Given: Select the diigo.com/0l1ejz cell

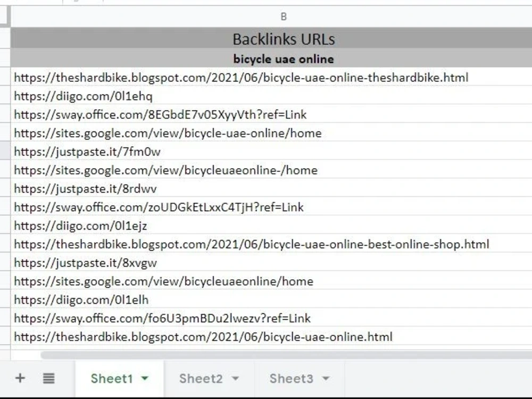Looking at the screenshot, I should (x=271, y=225).
